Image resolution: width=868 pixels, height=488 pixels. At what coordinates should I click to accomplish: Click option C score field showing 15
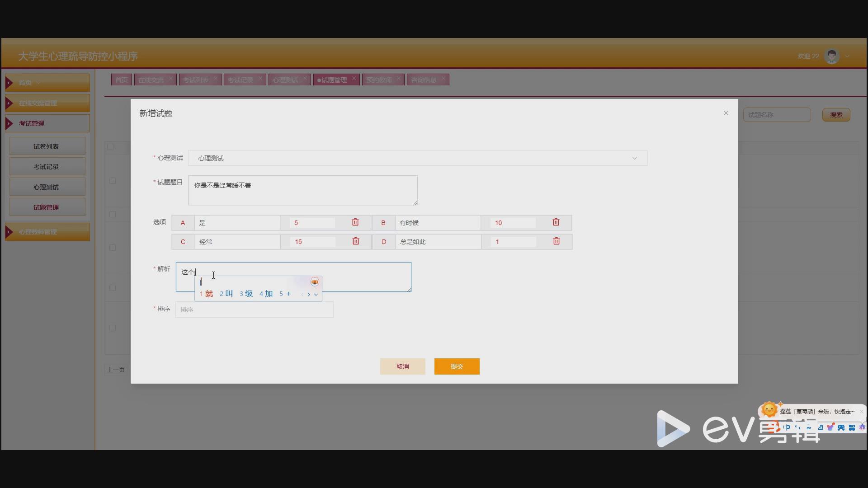(x=313, y=242)
